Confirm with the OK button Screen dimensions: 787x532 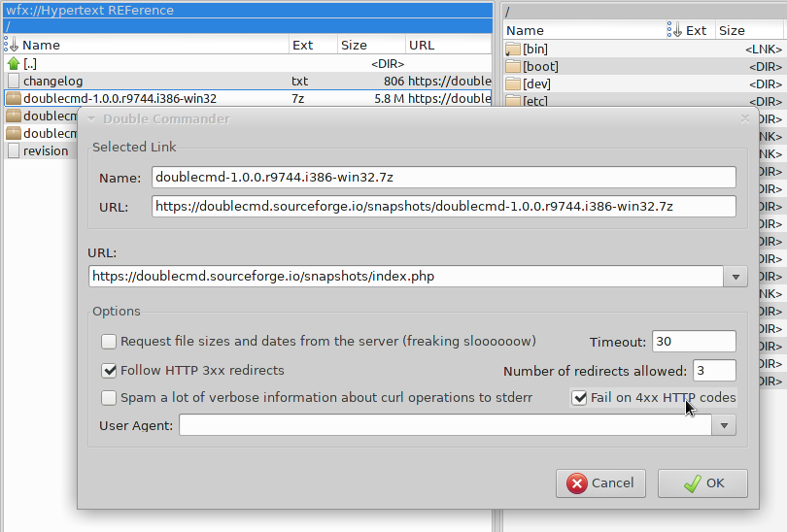click(x=702, y=483)
